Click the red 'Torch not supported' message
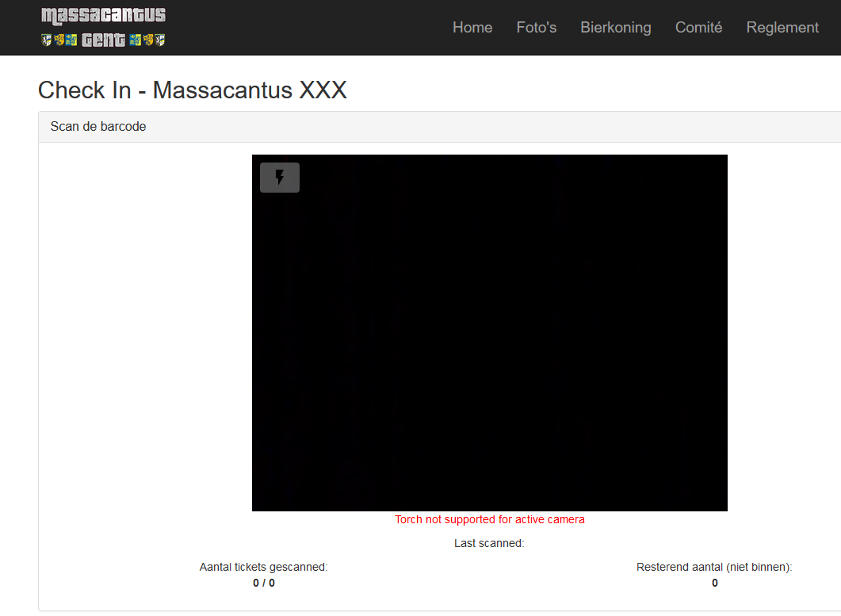This screenshot has width=841, height=616. [x=490, y=520]
